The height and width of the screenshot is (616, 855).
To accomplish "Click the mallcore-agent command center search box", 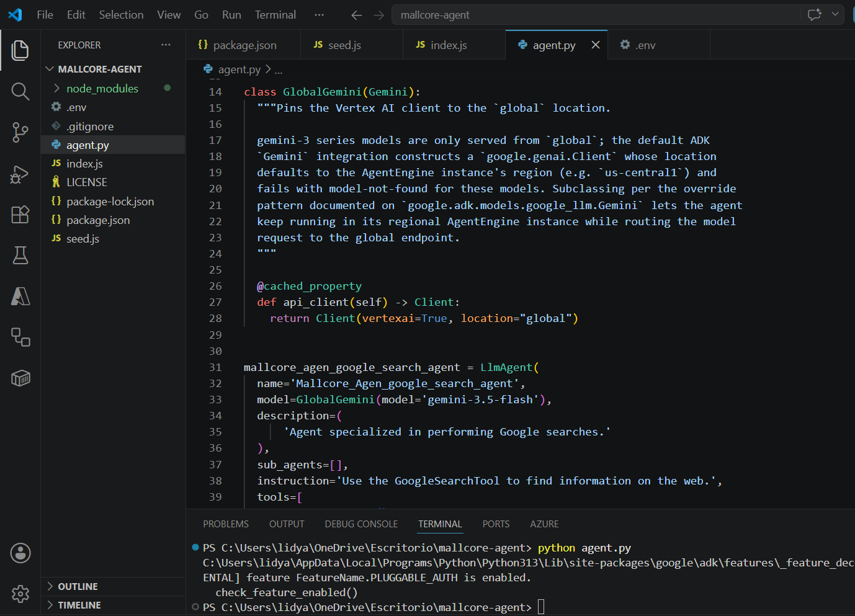I will [596, 15].
